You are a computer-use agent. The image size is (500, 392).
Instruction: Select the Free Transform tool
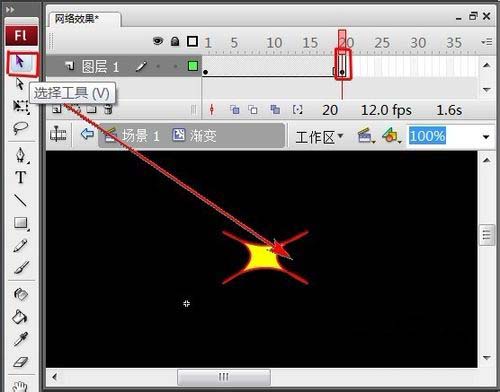pos(21,106)
